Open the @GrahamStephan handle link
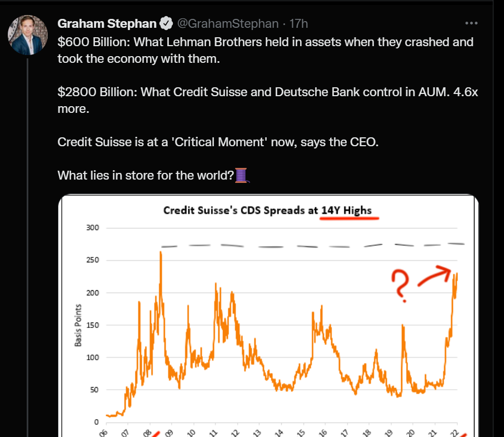504x437 pixels. tap(228, 23)
